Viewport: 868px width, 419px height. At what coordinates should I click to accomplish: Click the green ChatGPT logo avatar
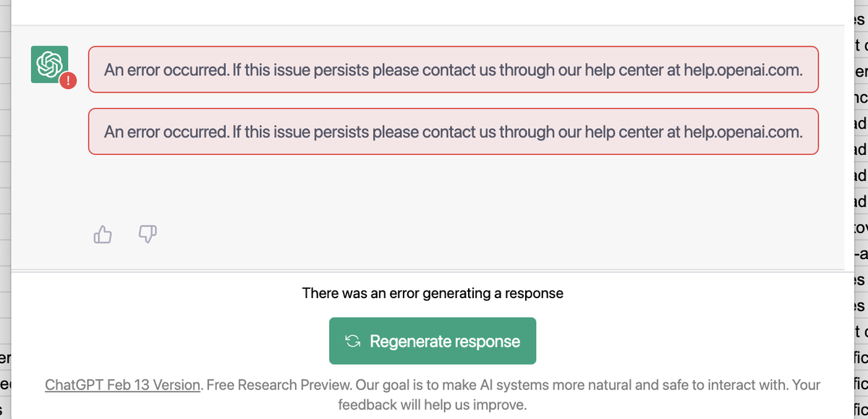[49, 64]
